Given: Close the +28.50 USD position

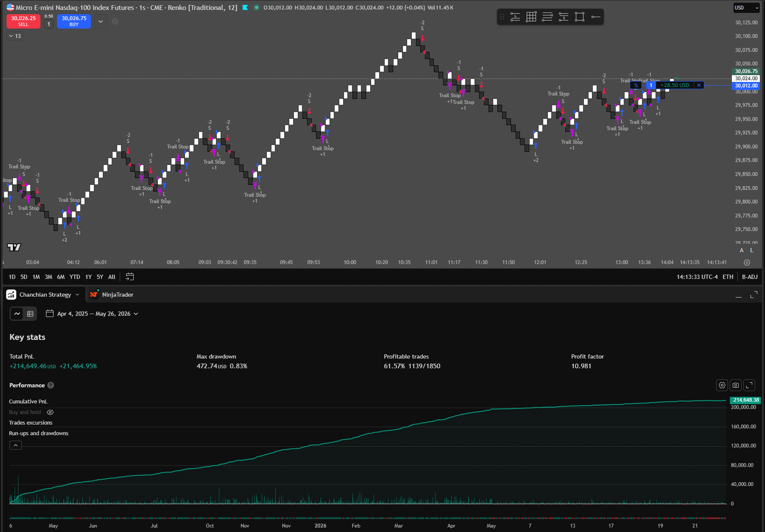Looking at the screenshot, I should [699, 85].
